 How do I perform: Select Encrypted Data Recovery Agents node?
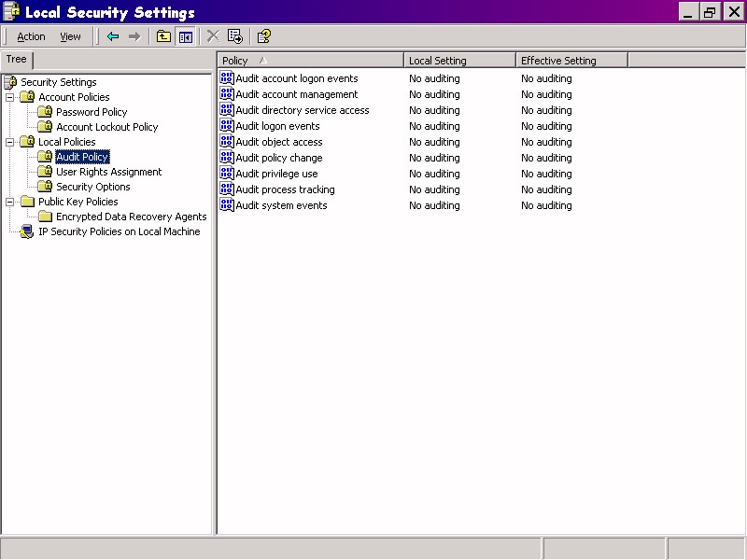coord(131,217)
